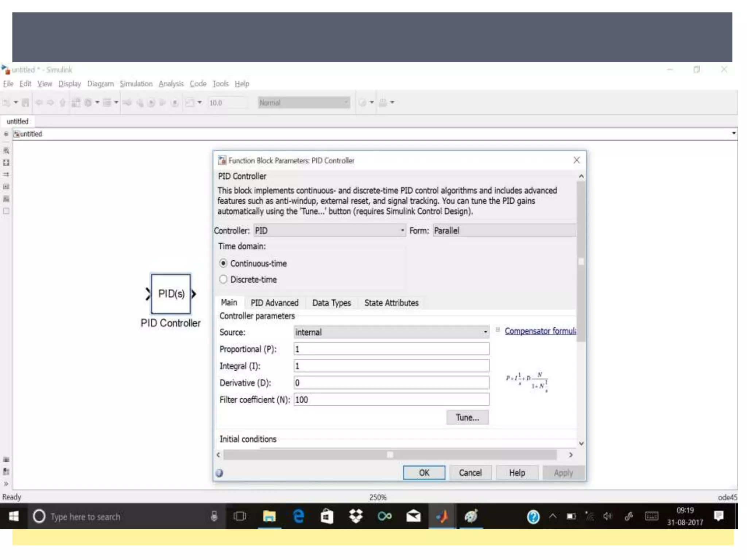Screen dimensions: 747x560
Task: Open the Analysis menu
Action: (x=171, y=84)
